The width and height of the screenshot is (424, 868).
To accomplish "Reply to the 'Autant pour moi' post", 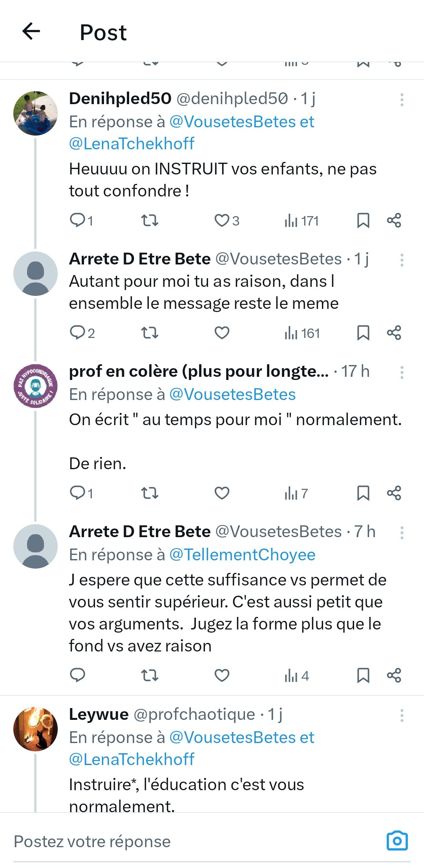I will pyautogui.click(x=77, y=333).
